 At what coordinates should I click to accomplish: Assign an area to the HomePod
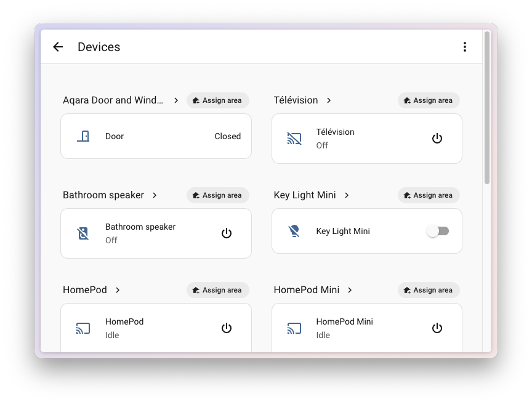(x=217, y=289)
